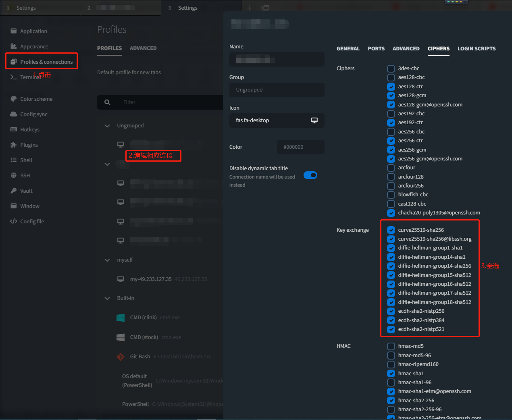Uncheck the hmac-sha2-256 option
The image size is (512, 420).
point(391,401)
